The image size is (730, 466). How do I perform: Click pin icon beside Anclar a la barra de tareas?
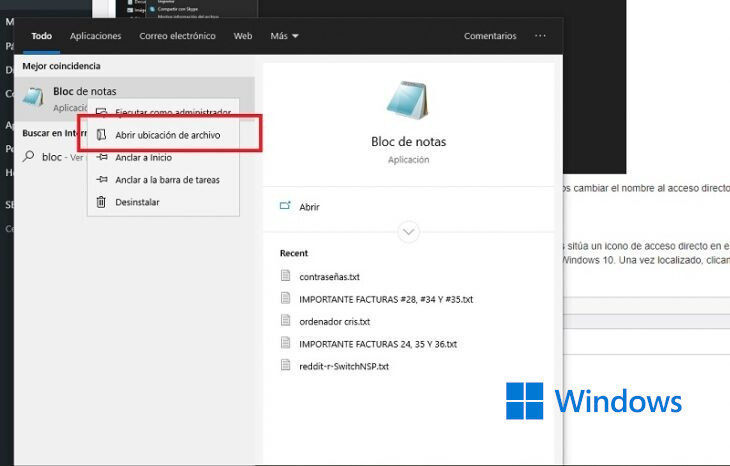point(102,179)
